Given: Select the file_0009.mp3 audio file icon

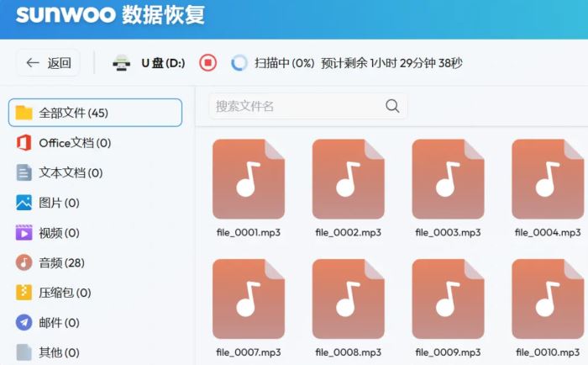Looking at the screenshot, I should [448, 299].
